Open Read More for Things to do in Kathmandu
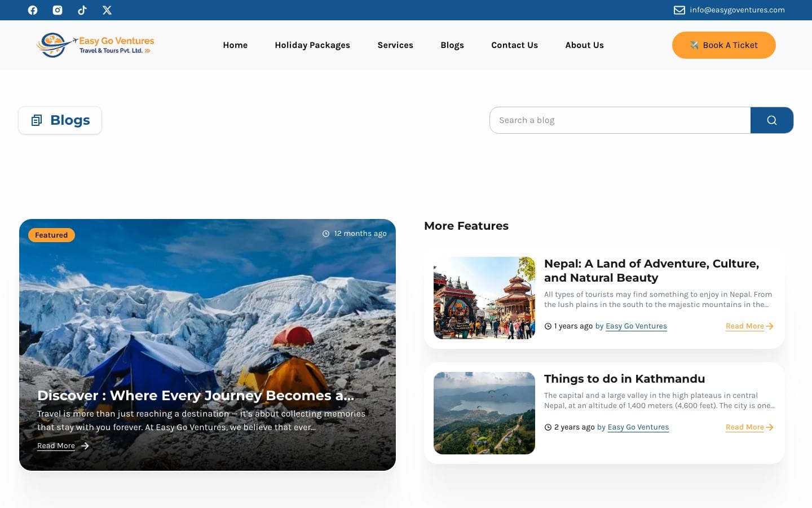Viewport: 812px width, 508px height. point(745,427)
